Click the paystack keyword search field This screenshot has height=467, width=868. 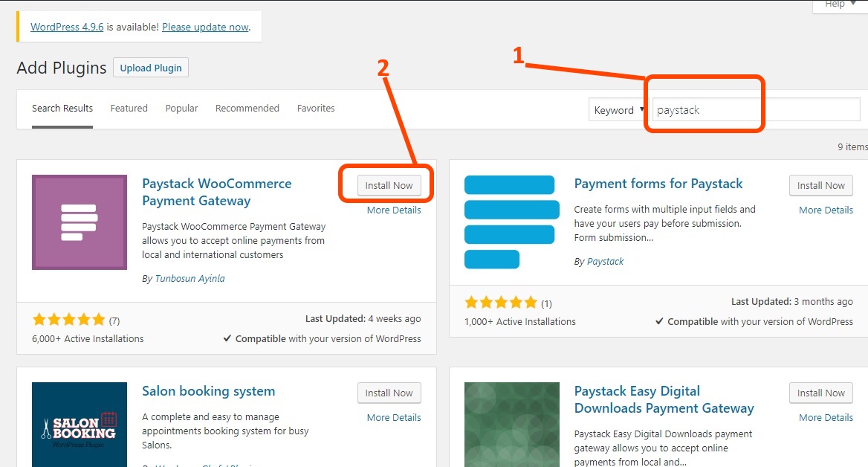coord(705,109)
